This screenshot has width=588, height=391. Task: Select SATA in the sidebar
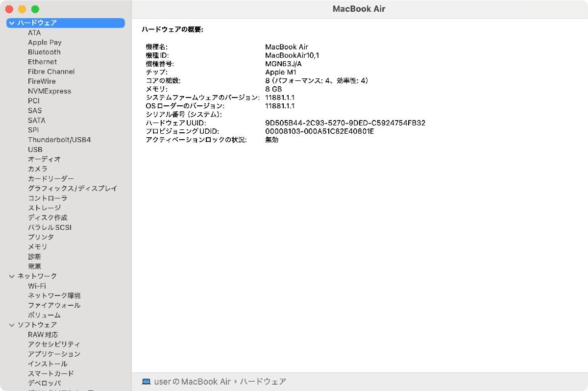click(x=37, y=120)
